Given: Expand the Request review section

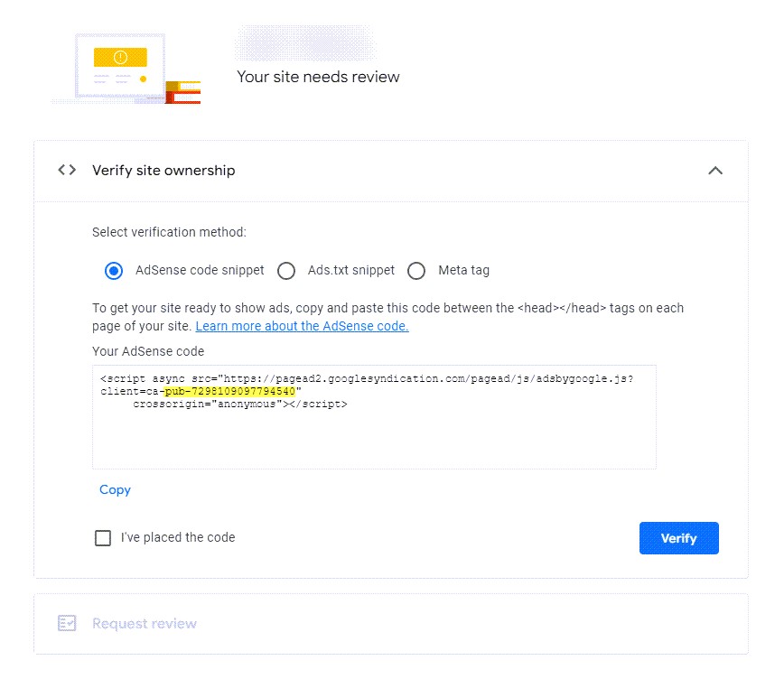Looking at the screenshot, I should 145,624.
